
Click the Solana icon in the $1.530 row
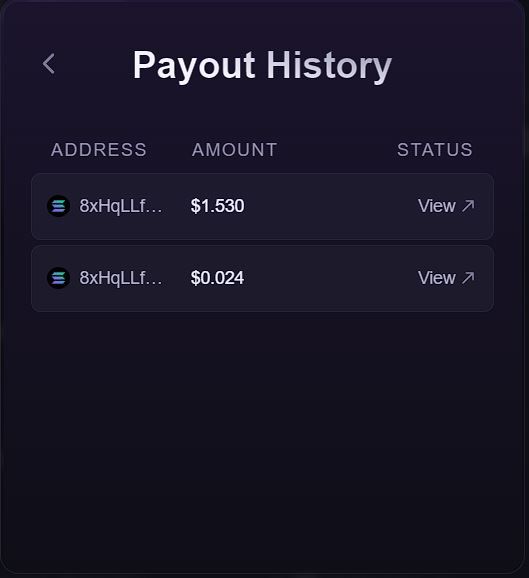click(x=59, y=206)
